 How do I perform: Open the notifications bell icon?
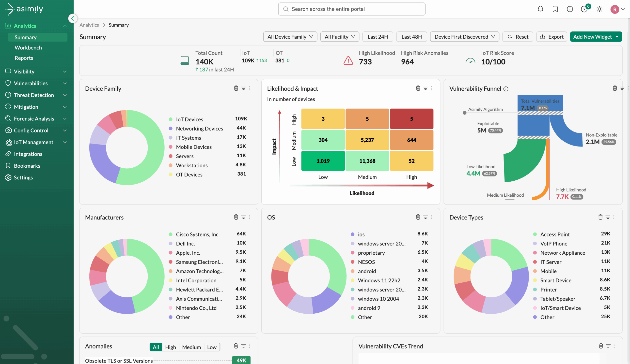[x=540, y=9]
